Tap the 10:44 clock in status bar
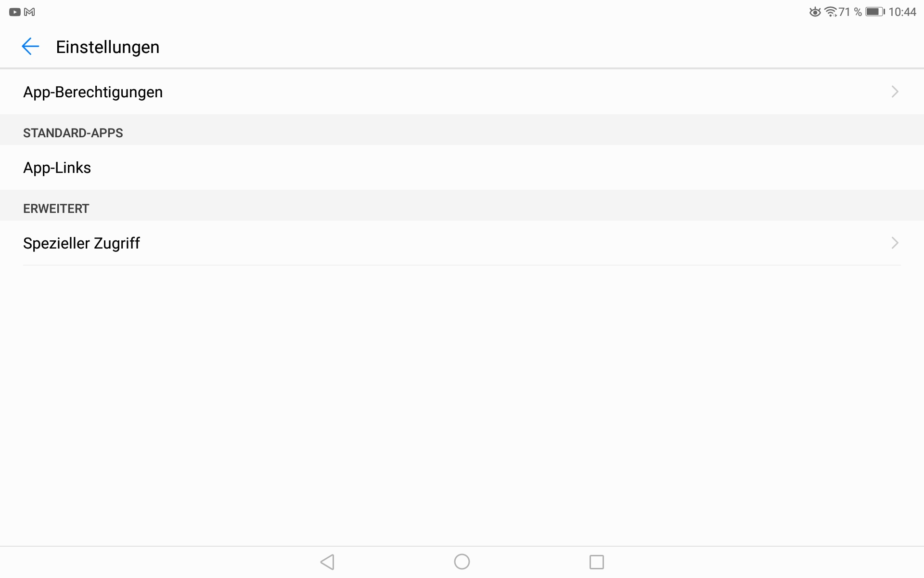The width and height of the screenshot is (924, 578). pos(902,12)
